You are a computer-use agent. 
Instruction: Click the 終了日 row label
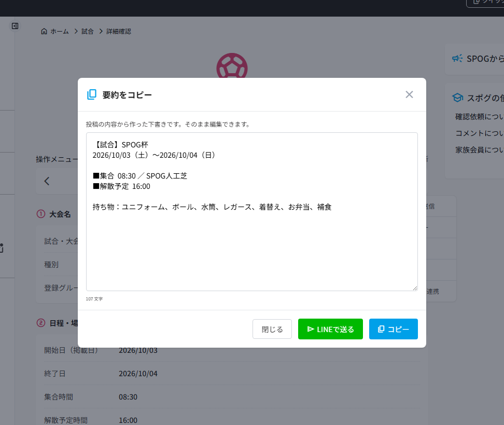pos(54,374)
